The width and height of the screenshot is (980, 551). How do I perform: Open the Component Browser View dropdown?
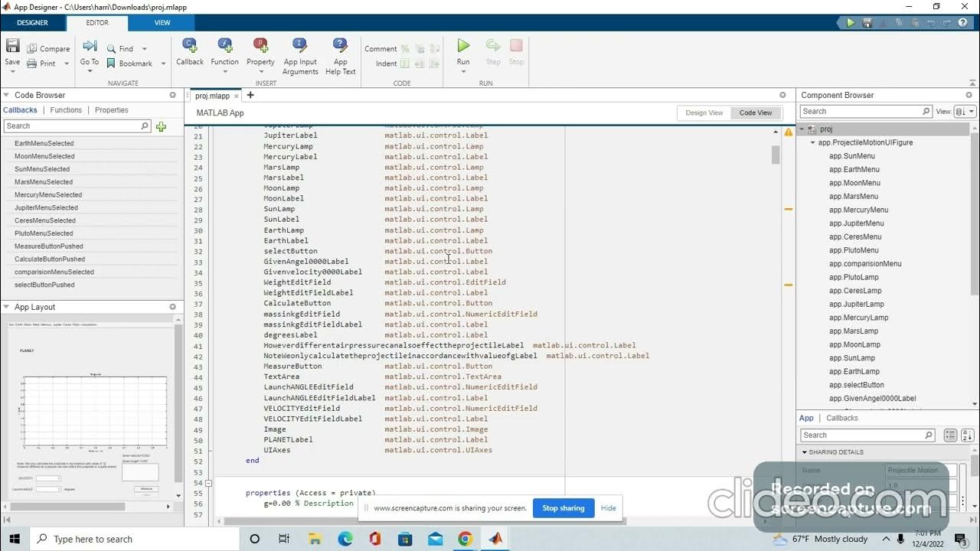click(x=965, y=112)
